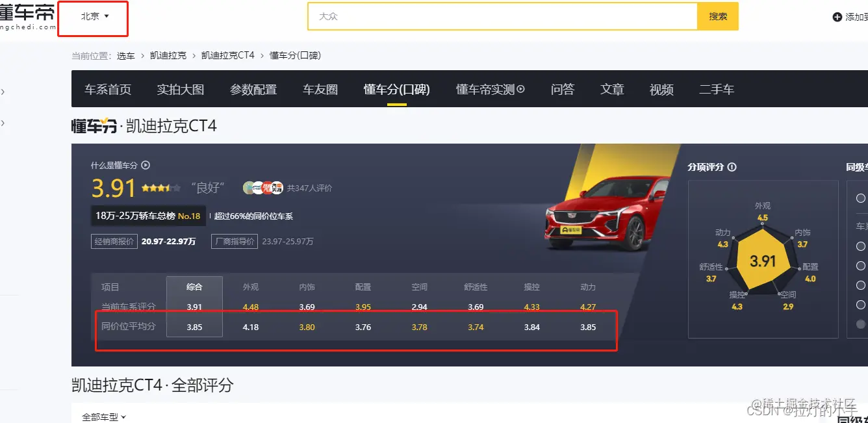The image size is (868, 423).
Task: Click the search input containing 大众
Action: click(x=500, y=18)
